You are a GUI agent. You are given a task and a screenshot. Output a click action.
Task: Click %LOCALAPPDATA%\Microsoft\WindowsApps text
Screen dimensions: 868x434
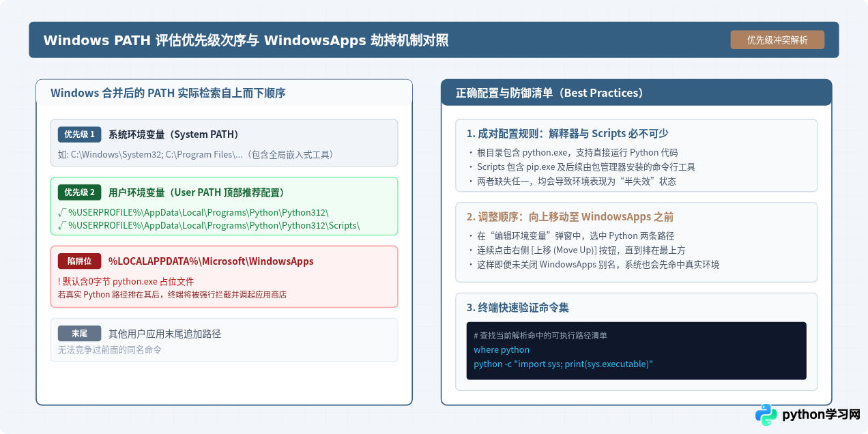211,261
